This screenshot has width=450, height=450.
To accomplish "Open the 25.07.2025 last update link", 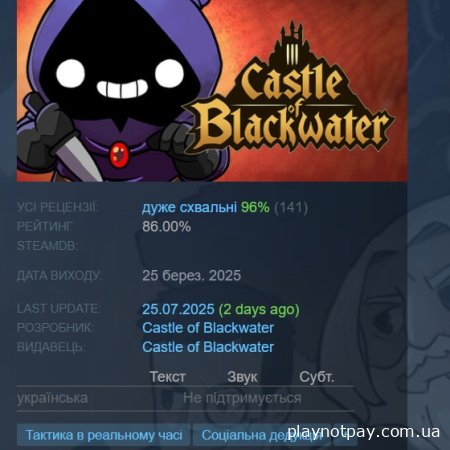I will tap(178, 309).
